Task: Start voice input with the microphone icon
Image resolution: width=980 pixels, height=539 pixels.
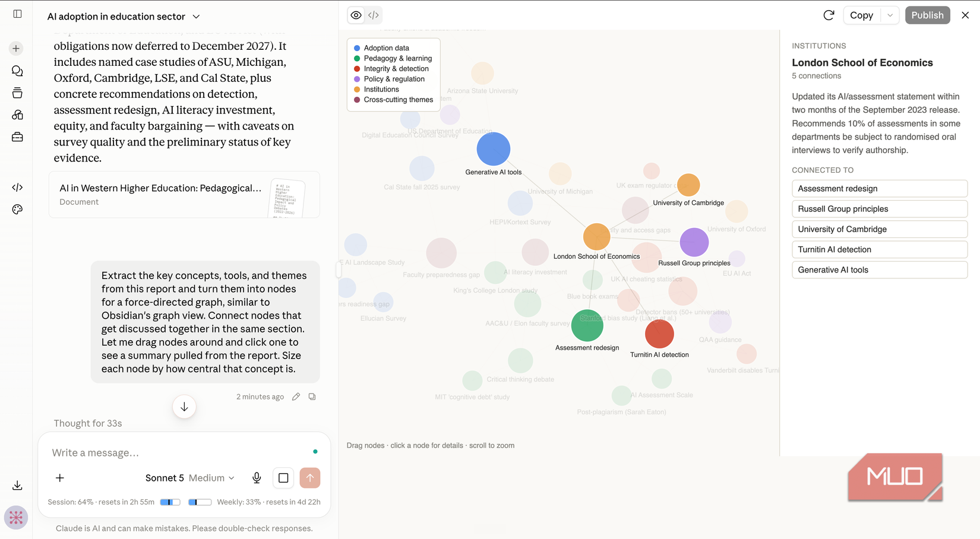Action: 257,478
